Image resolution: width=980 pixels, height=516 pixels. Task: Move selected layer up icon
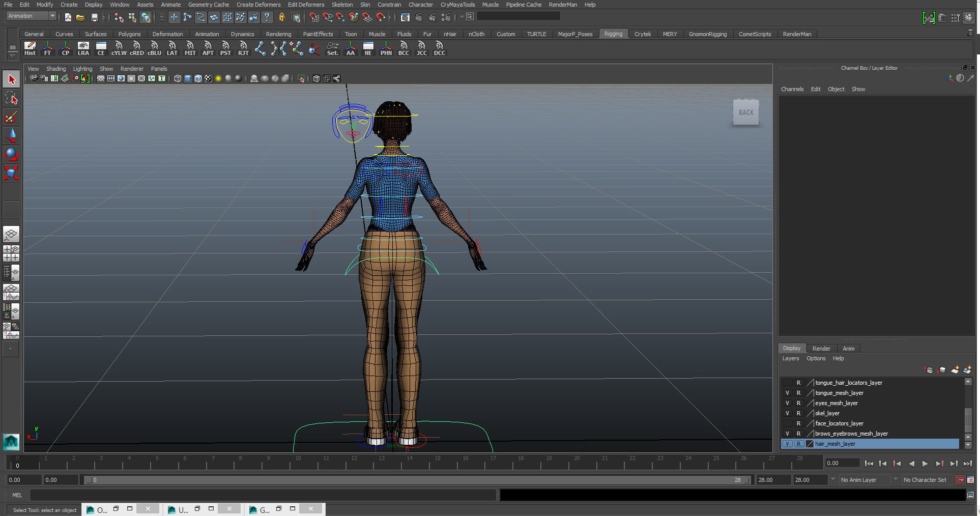(x=929, y=370)
